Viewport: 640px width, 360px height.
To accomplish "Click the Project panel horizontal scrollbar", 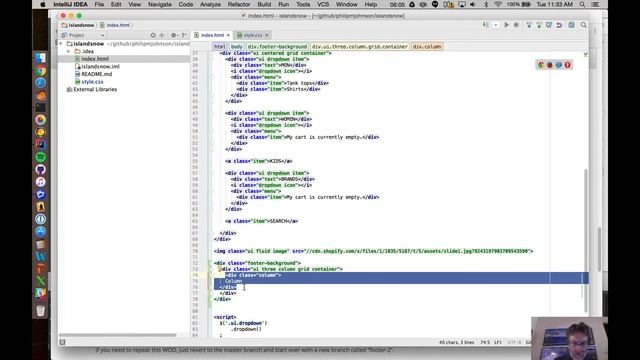I will point(118,335).
